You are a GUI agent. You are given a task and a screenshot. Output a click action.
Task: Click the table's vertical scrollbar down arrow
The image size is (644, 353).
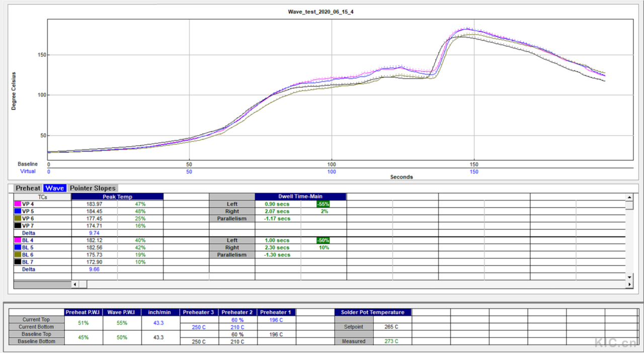click(629, 277)
